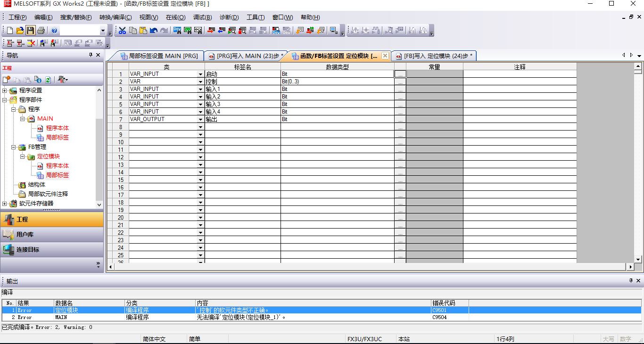644x344 pixels.
Task: Click the Undo arrow icon
Action: pos(154,31)
